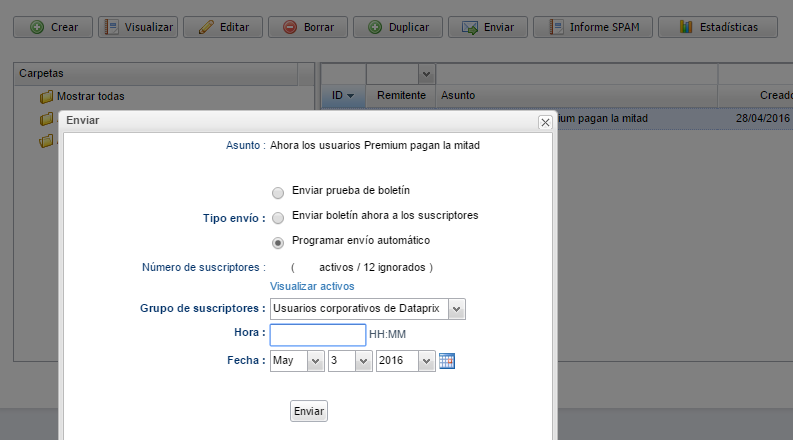Image resolution: width=793 pixels, height=440 pixels.
Task: Click the Editar pencil button
Action: pos(223,27)
